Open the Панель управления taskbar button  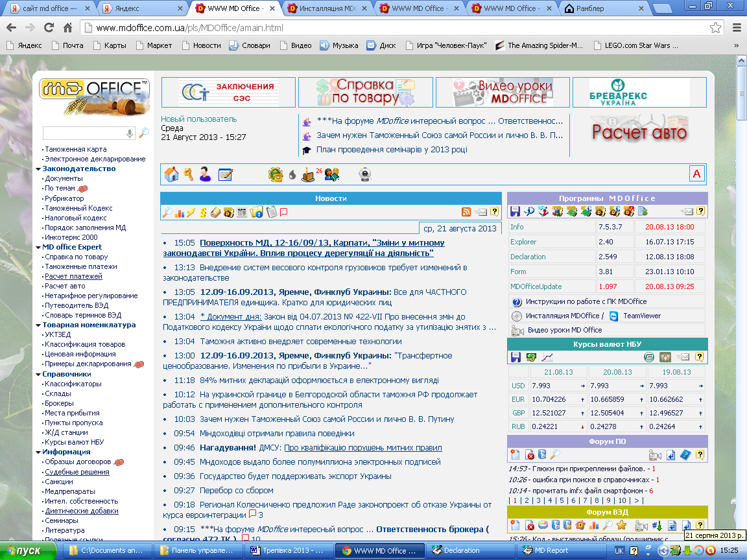198,550
